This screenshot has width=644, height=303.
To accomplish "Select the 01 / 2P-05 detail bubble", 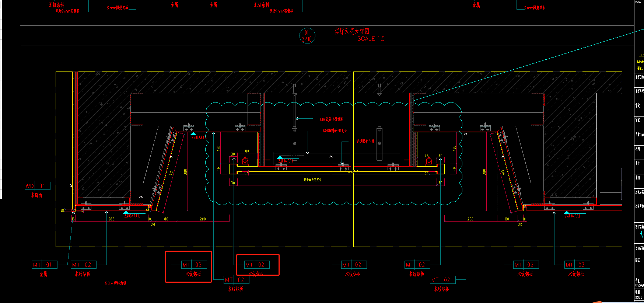I will [x=307, y=36].
